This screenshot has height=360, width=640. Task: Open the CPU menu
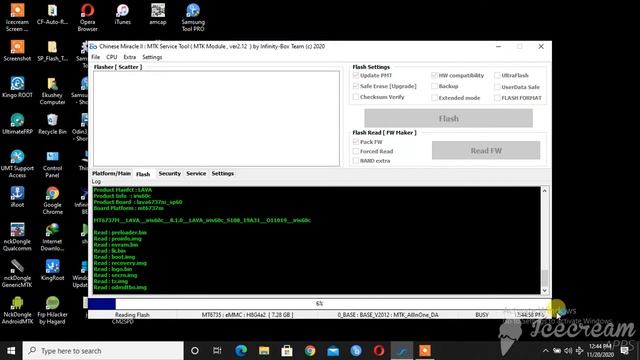pos(112,57)
